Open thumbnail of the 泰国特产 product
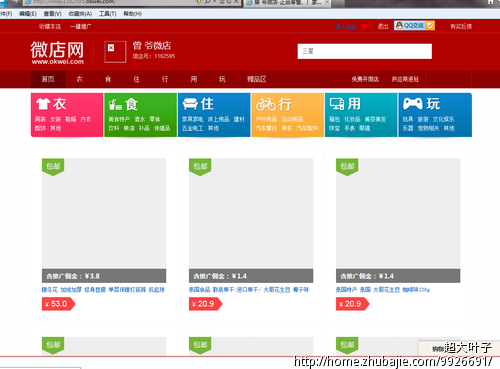The height and width of the screenshot is (369, 500). coord(398,213)
